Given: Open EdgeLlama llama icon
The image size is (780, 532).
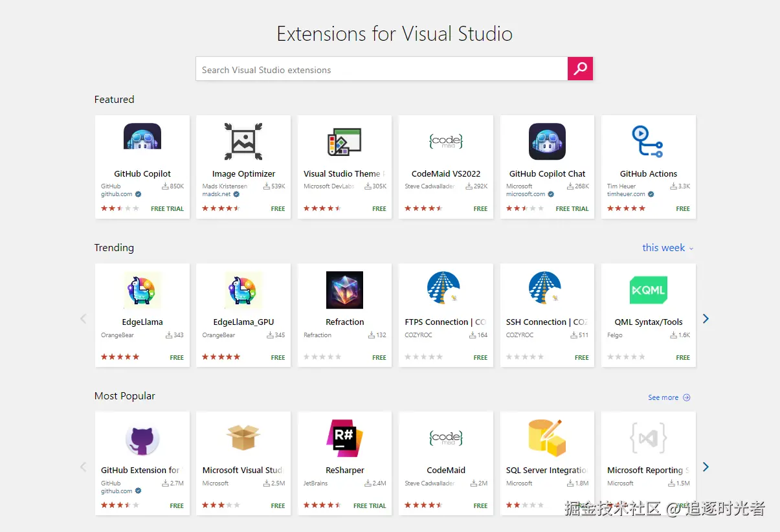Looking at the screenshot, I should tap(142, 290).
